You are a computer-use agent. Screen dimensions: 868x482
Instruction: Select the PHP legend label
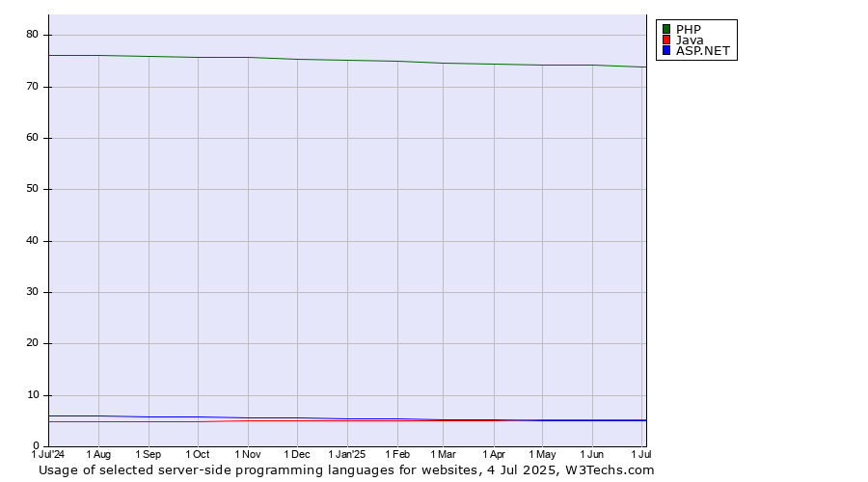point(689,29)
